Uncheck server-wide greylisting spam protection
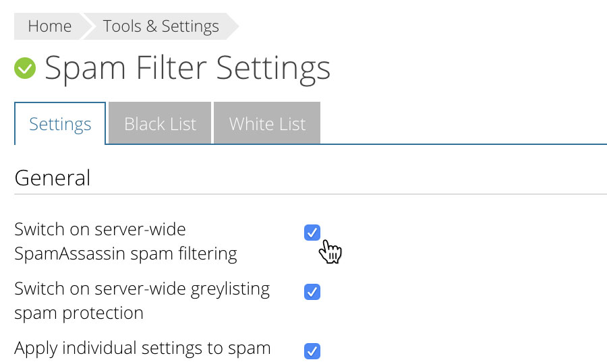 click(x=312, y=292)
